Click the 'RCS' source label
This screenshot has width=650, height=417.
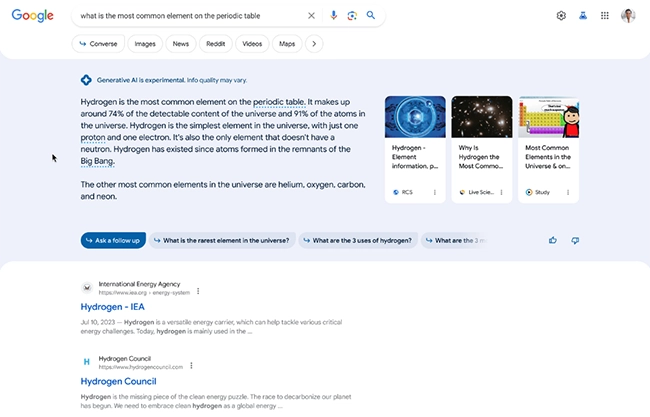click(407, 192)
